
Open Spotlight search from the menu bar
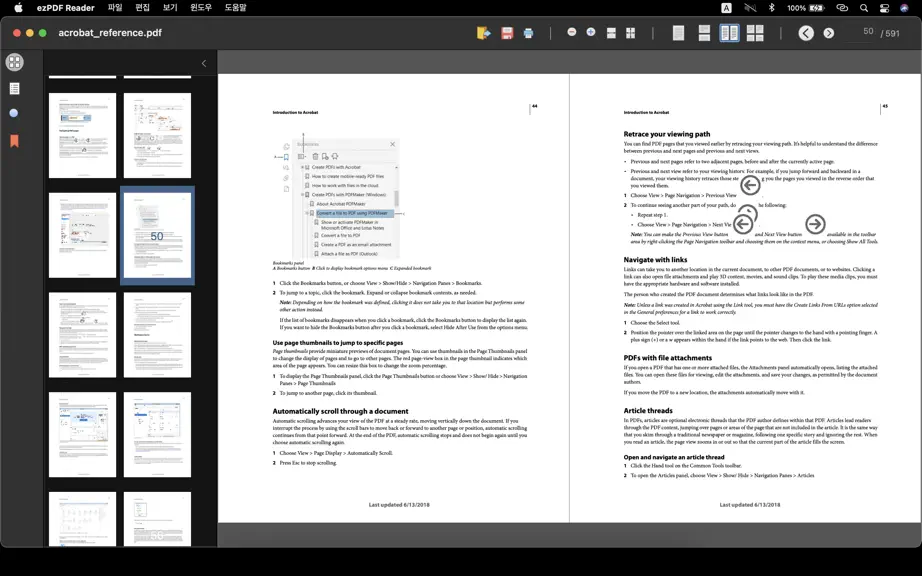coord(863,8)
